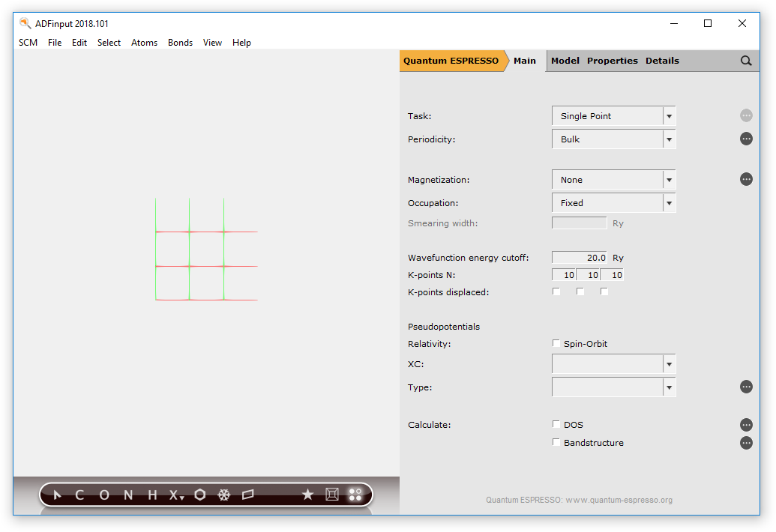Click the "Wavefunction energy cutoff:" label
Viewport: 776px width, 532px height.
(468, 258)
